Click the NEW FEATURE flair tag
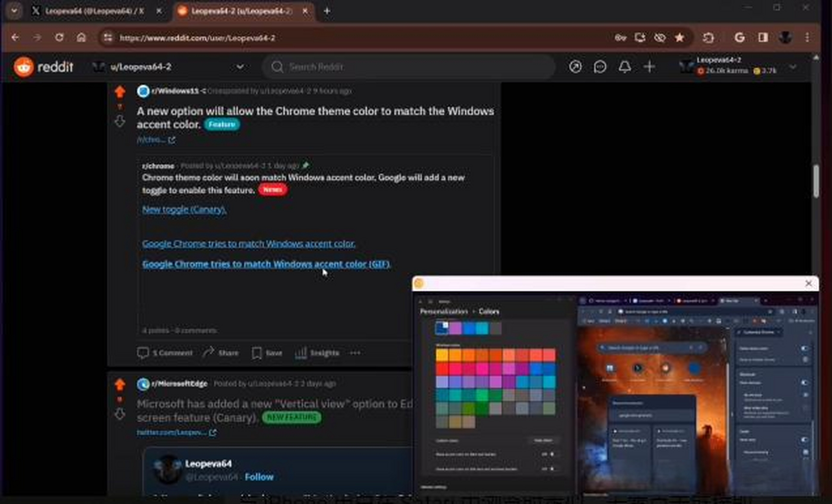The width and height of the screenshot is (832, 504). (x=292, y=417)
